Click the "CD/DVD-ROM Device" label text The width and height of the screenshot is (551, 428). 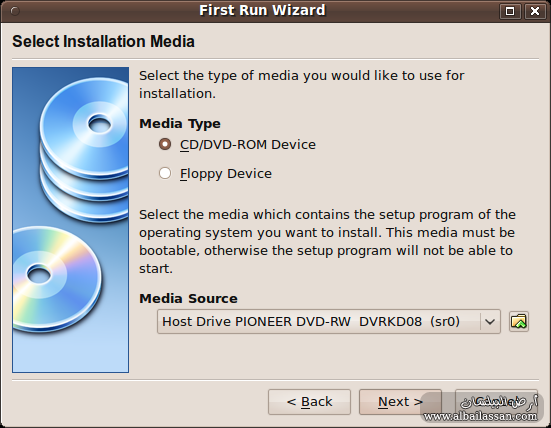[248, 145]
